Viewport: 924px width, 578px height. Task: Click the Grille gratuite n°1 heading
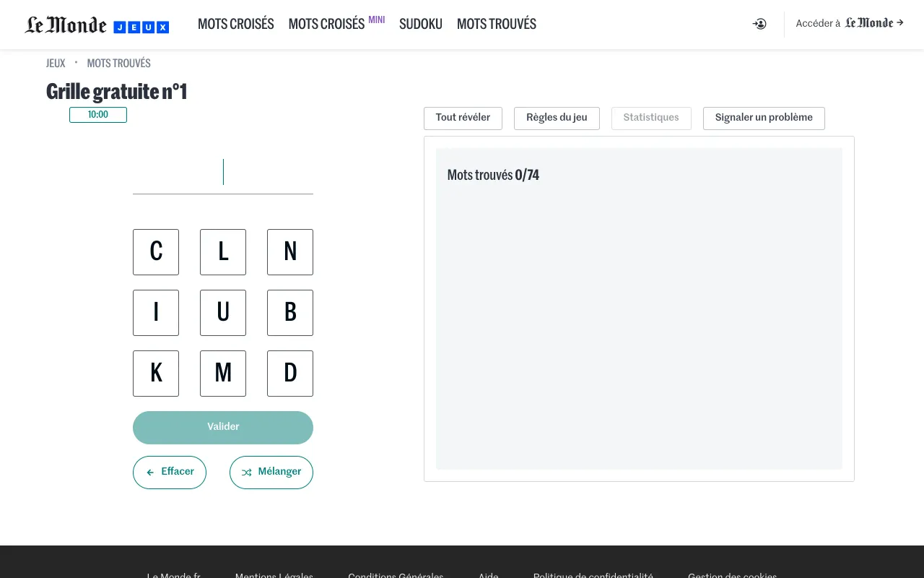tap(117, 92)
